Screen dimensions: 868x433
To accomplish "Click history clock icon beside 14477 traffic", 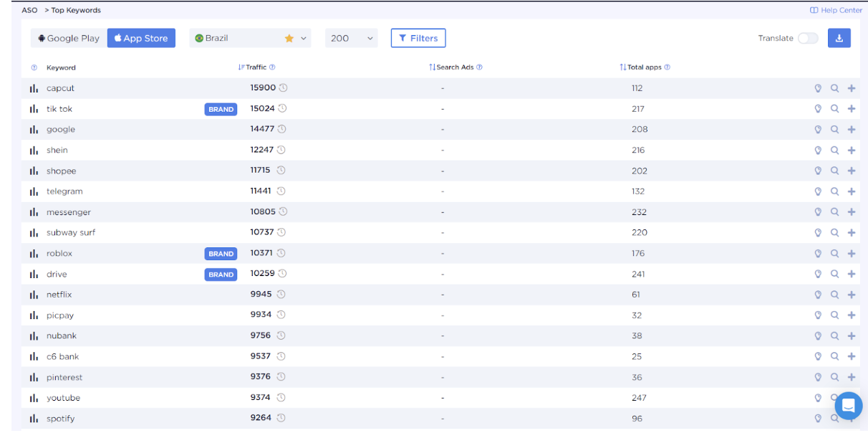I will click(x=282, y=129).
